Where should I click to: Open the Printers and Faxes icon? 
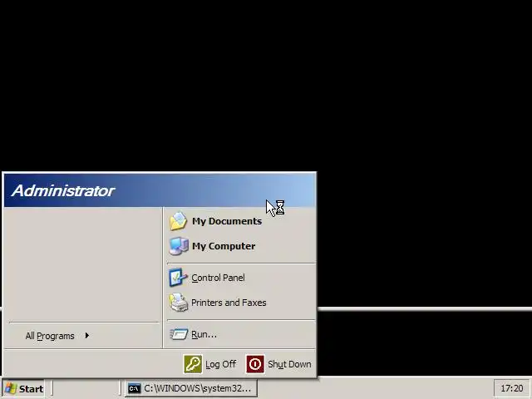pos(179,303)
